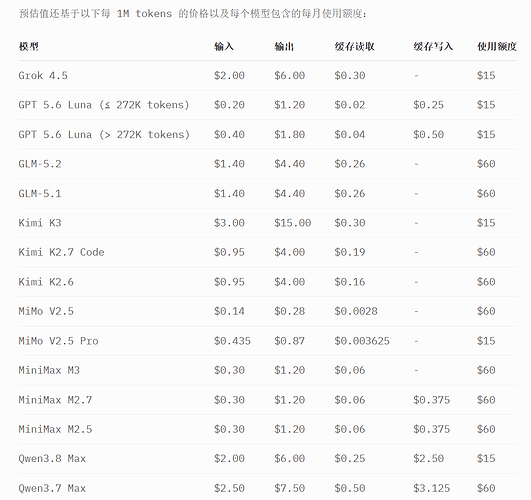Select the 输出 column header

pyautogui.click(x=284, y=46)
